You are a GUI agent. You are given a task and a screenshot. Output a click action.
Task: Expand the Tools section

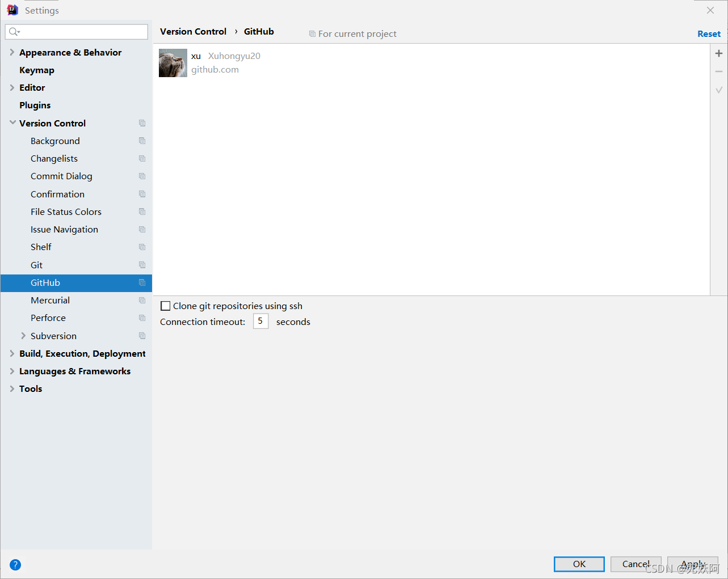12,388
